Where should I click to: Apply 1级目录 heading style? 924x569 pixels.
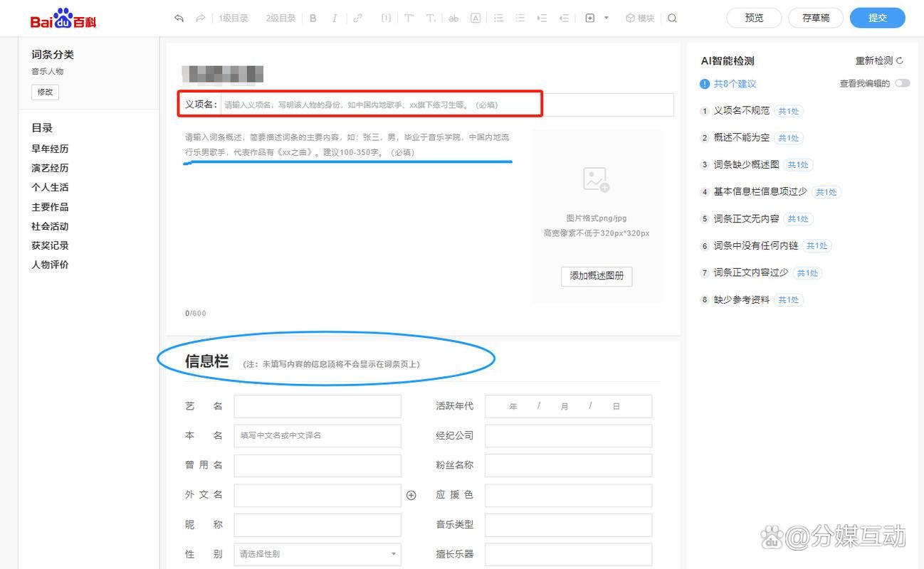point(233,18)
